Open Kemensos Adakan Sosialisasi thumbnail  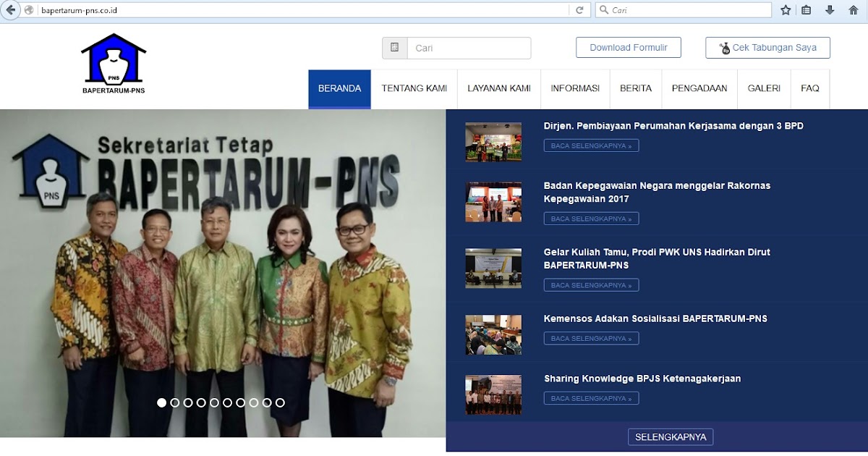click(x=493, y=335)
